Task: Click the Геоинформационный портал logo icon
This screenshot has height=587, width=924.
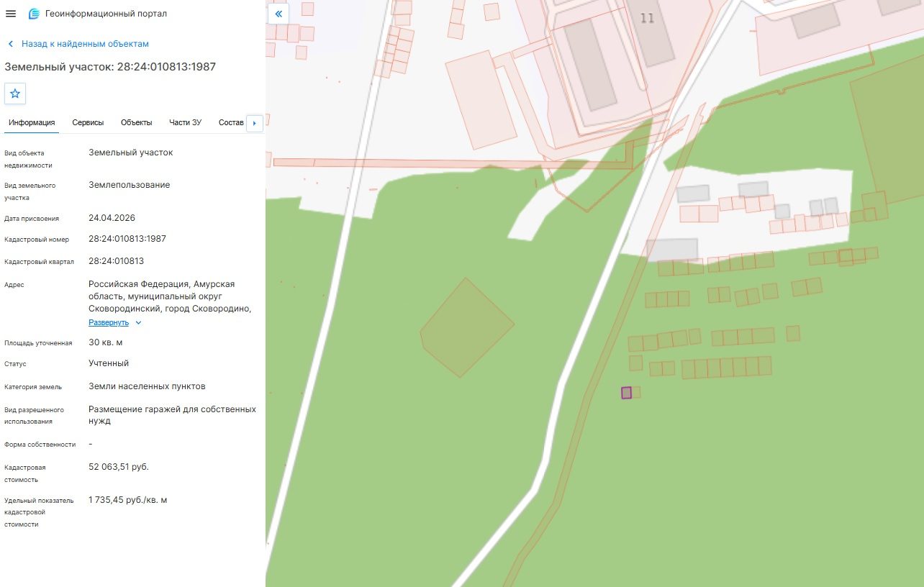Action: pyautogui.click(x=34, y=14)
